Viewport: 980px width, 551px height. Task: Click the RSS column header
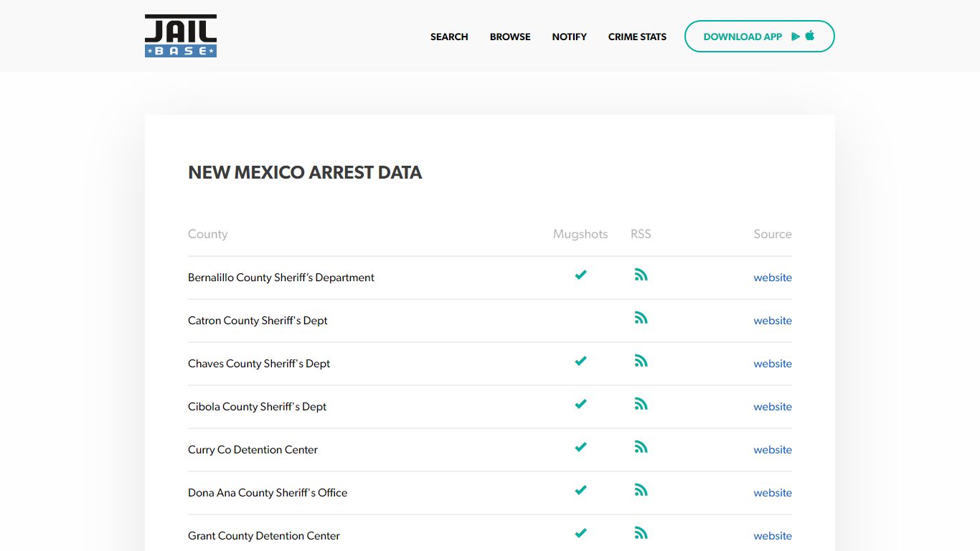pyautogui.click(x=641, y=234)
